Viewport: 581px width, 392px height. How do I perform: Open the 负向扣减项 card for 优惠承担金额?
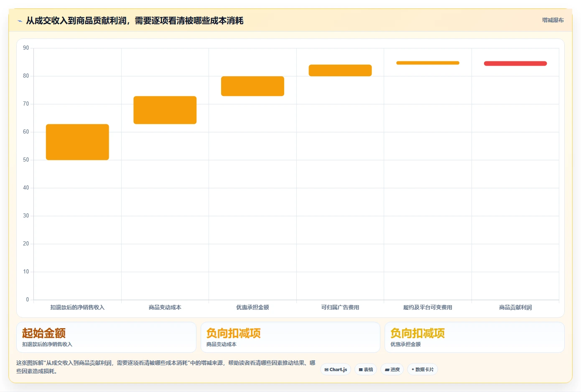point(474,337)
